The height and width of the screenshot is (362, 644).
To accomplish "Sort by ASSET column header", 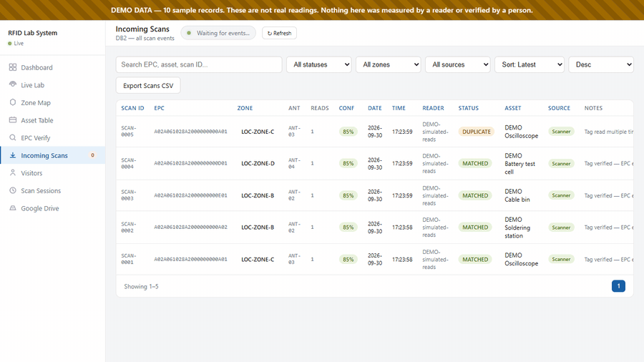I will (512, 108).
